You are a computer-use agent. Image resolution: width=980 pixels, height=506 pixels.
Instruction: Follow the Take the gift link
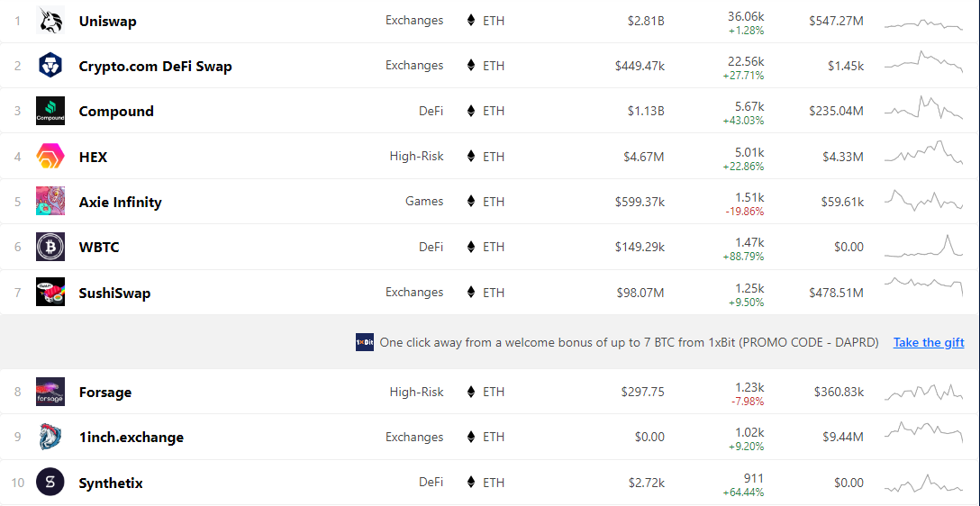[x=929, y=342]
